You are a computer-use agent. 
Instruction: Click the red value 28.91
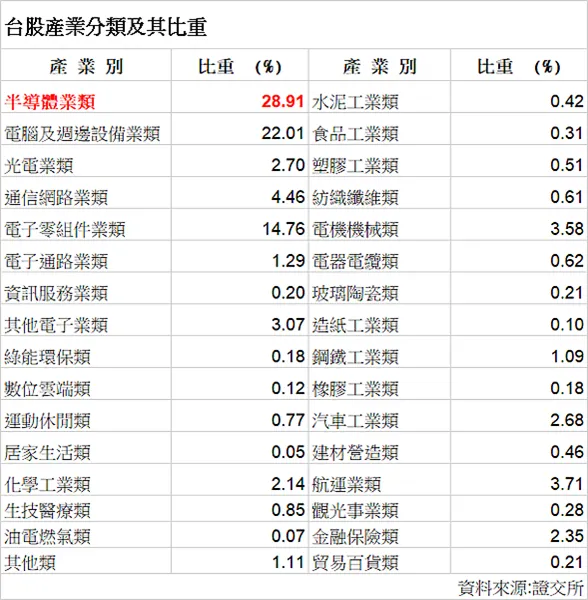coord(283,101)
